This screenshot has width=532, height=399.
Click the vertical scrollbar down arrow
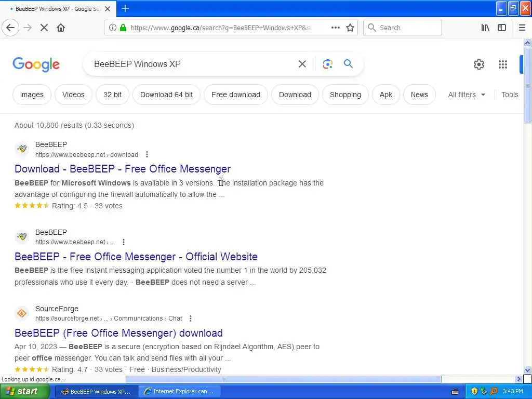pos(528,370)
